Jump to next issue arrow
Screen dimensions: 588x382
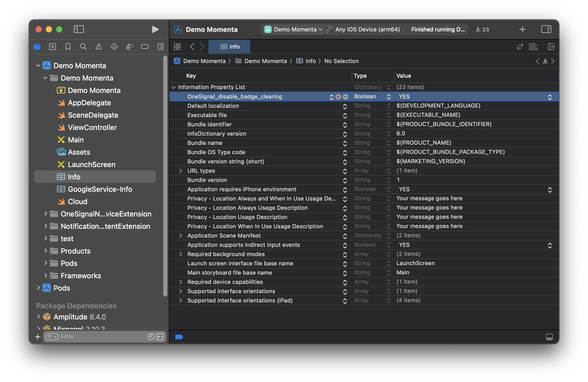pos(553,61)
